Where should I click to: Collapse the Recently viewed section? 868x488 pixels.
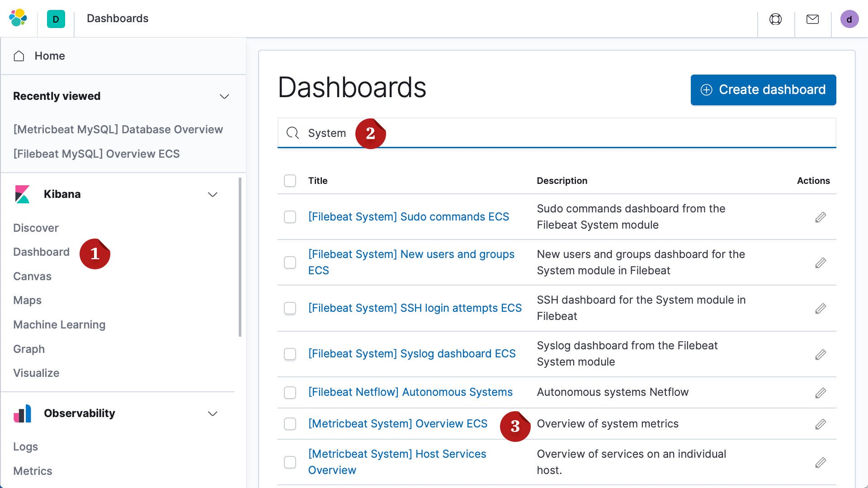pyautogui.click(x=224, y=96)
